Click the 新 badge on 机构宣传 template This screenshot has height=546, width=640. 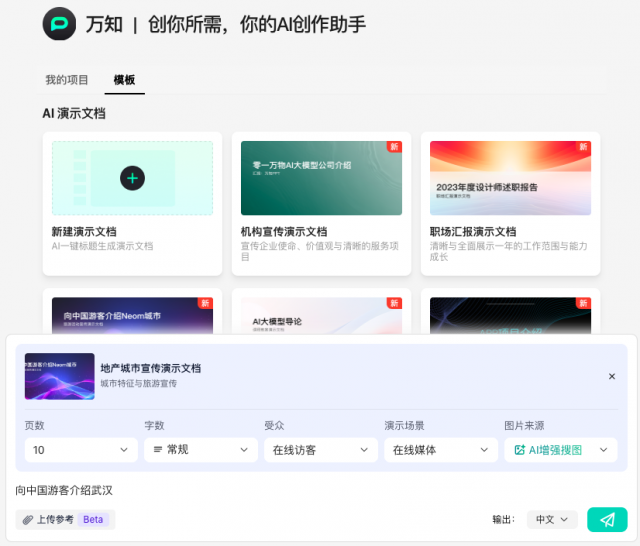tap(394, 147)
